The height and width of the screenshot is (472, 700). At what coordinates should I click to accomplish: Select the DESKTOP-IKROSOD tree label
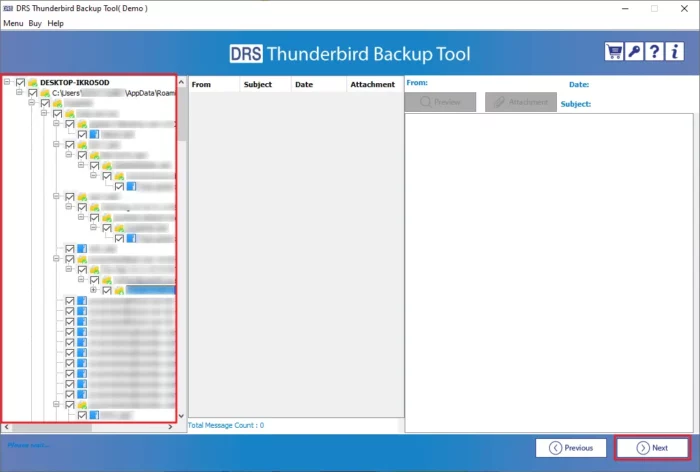[75, 83]
